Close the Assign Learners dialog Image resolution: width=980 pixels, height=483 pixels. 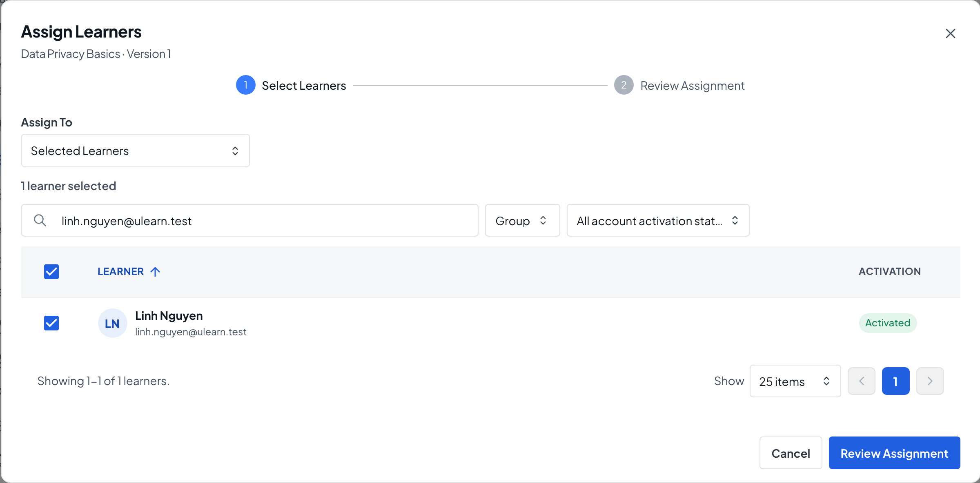[950, 33]
